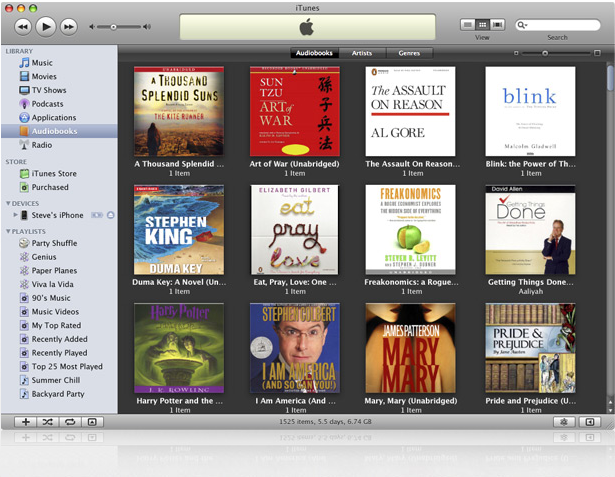
Task: Select The Assault on Reason cover
Action: [x=410, y=111]
